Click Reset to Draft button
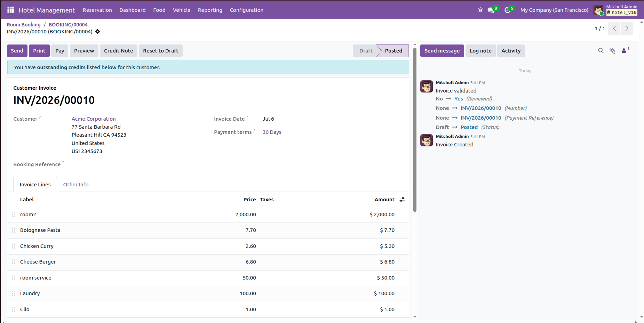Image resolution: width=644 pixels, height=323 pixels. tap(161, 51)
